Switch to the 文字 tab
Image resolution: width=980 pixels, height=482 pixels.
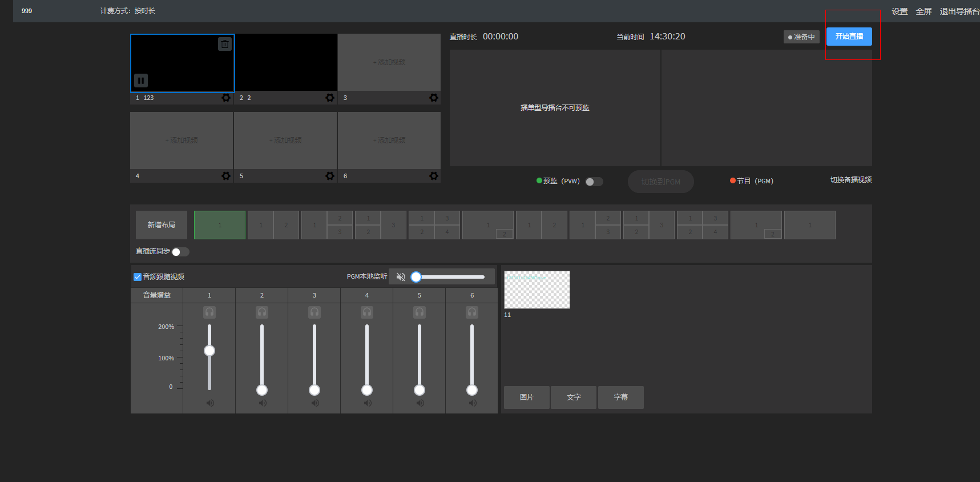tap(574, 397)
